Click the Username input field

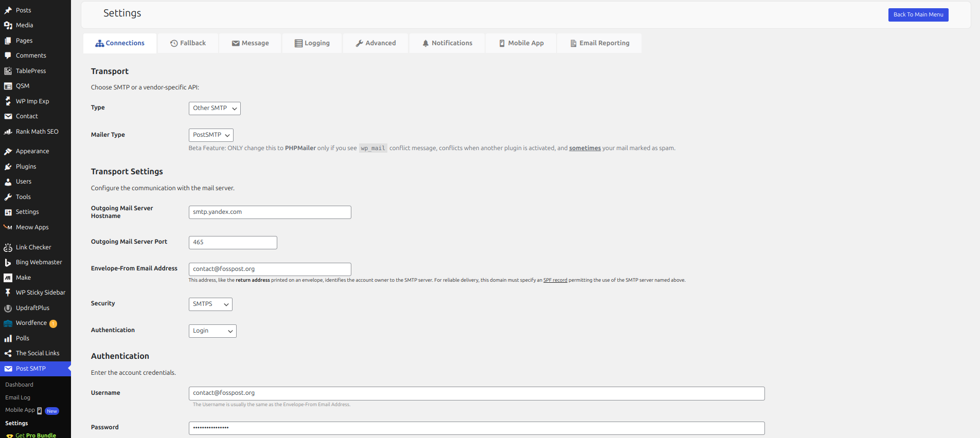click(477, 393)
